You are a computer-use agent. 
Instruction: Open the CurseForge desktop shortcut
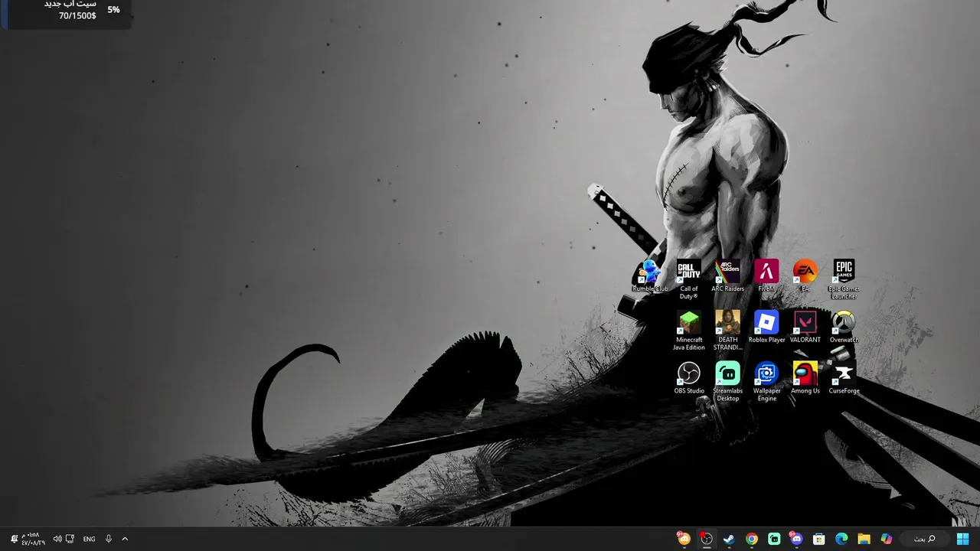tap(844, 378)
